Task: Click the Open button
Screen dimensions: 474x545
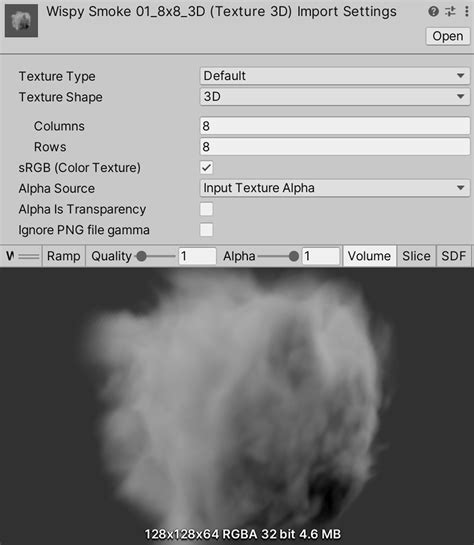Action: pyautogui.click(x=448, y=36)
